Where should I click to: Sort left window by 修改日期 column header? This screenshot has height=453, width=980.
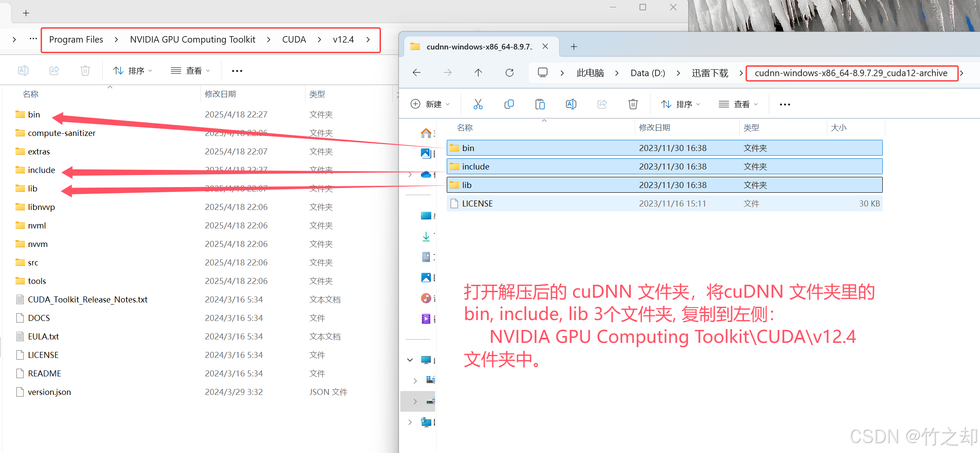coord(220,94)
